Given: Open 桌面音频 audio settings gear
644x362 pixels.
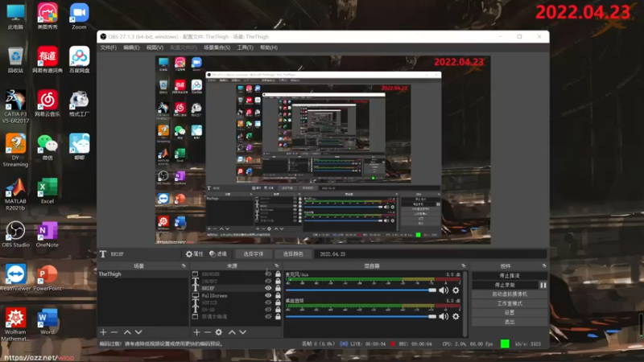Looking at the screenshot, I should click(456, 316).
